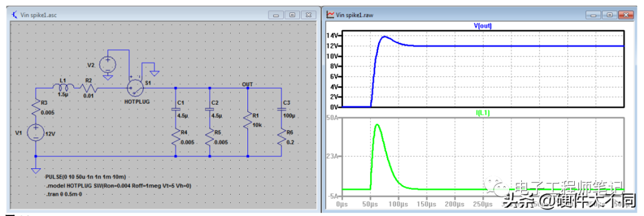The width and height of the screenshot is (644, 216).
Task: Select the V1 12V voltage source symbol
Action: [x=36, y=133]
